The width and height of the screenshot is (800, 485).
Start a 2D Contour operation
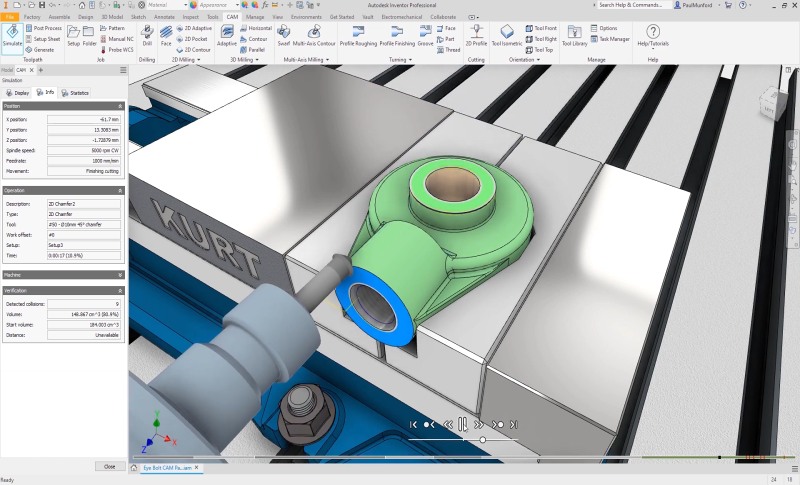click(x=193, y=49)
